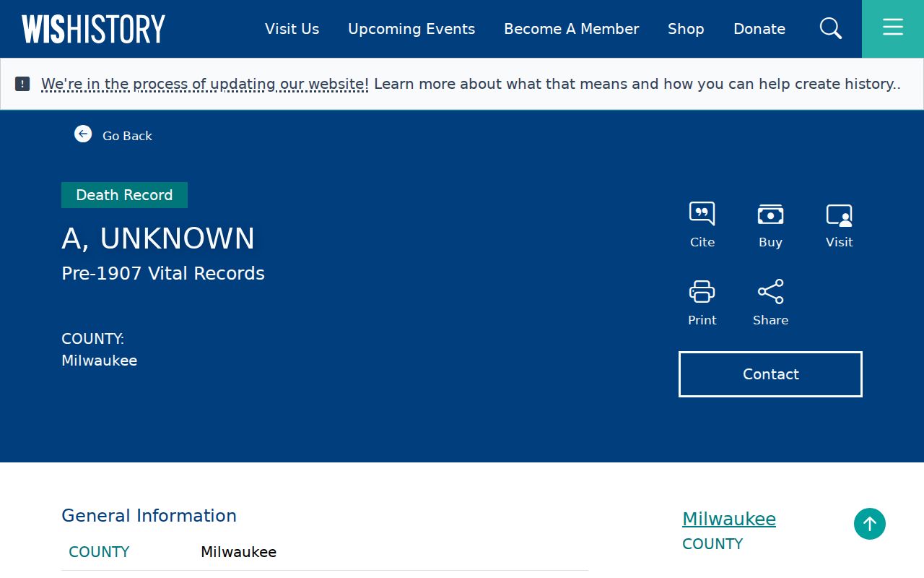Click the Contact button
The image size is (924, 578).
[770, 374]
